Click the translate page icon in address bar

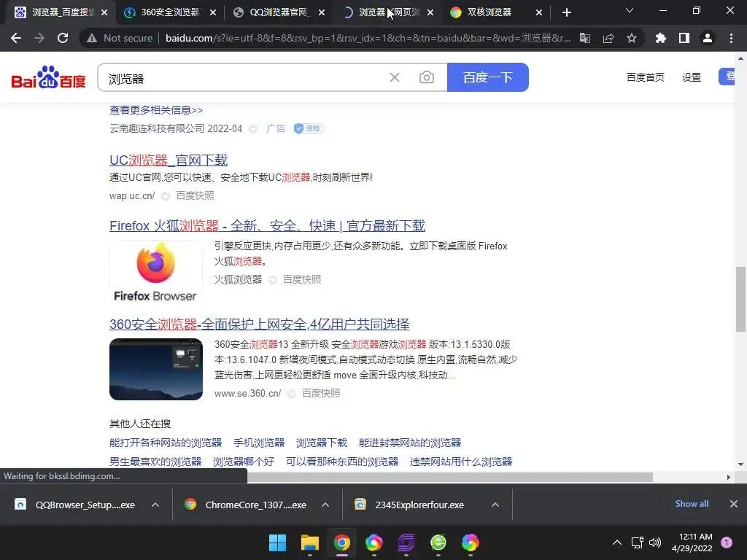point(584,38)
